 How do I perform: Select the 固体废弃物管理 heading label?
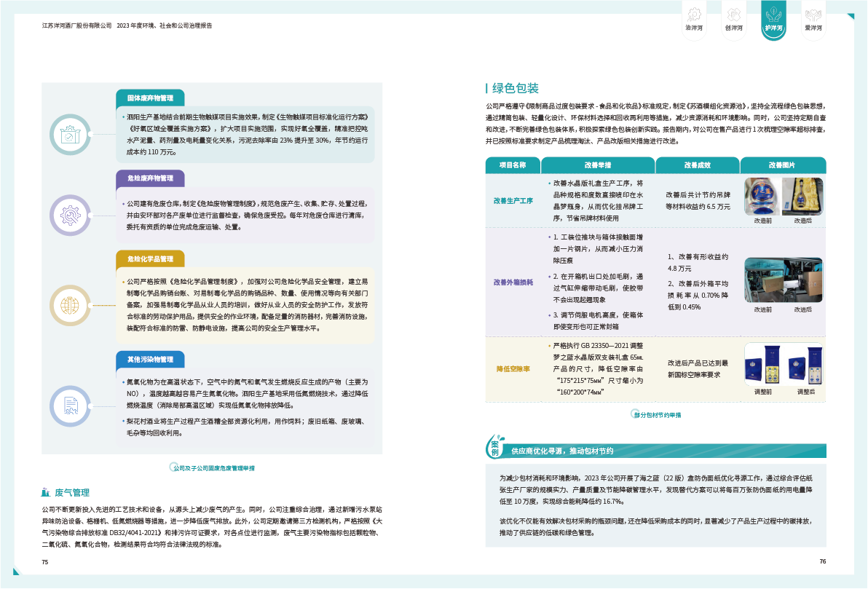150,98
